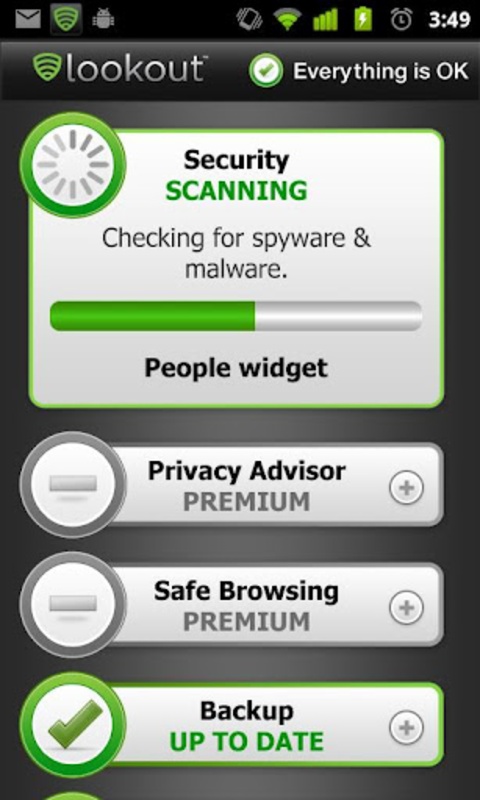Viewport: 480px width, 800px height.
Task: Open the mail notification icon
Action: [28, 19]
